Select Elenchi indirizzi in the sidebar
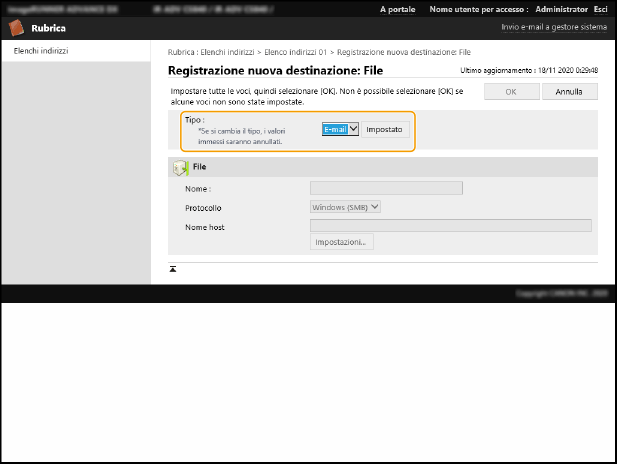617x464 pixels. [41, 50]
